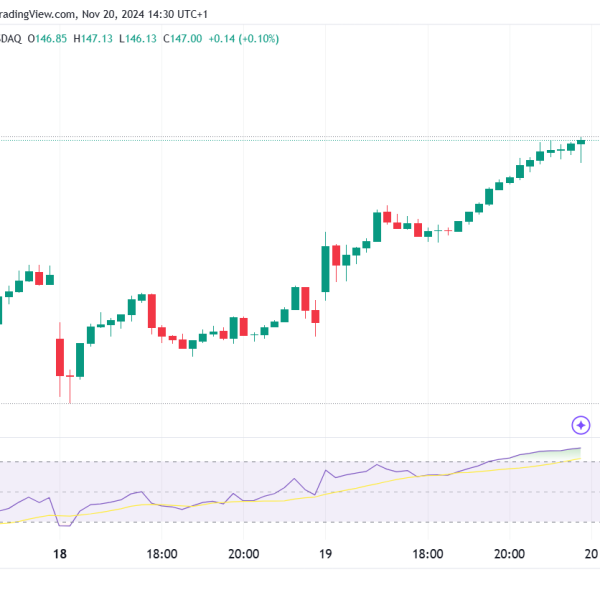Click the dotted low-price line under the candles

click(300, 403)
